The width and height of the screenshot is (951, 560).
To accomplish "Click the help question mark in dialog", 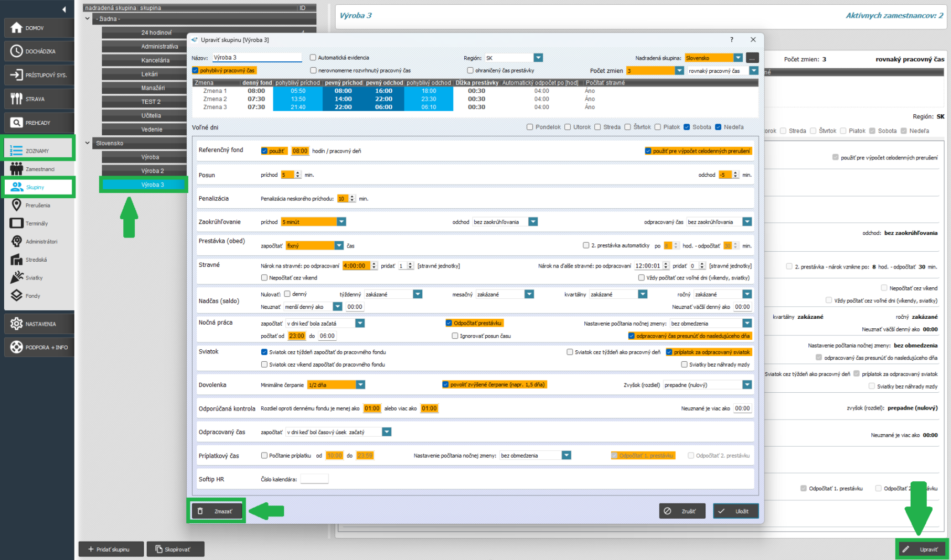I will click(x=732, y=40).
